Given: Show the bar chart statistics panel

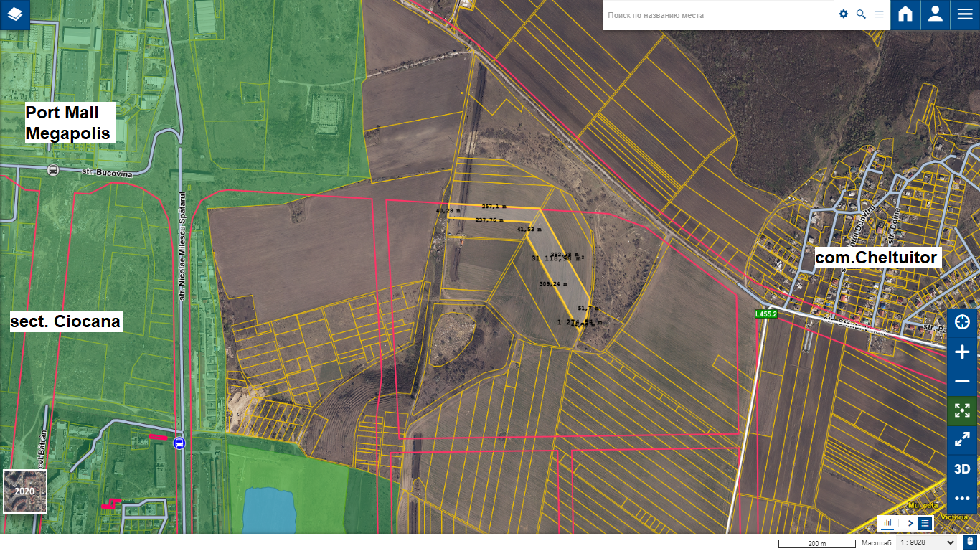Looking at the screenshot, I should point(887,523).
